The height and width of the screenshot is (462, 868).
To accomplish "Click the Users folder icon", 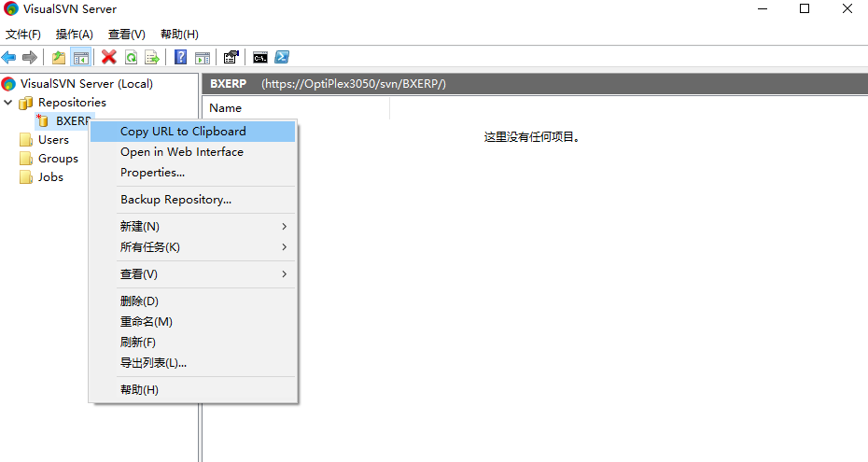I will [x=26, y=139].
